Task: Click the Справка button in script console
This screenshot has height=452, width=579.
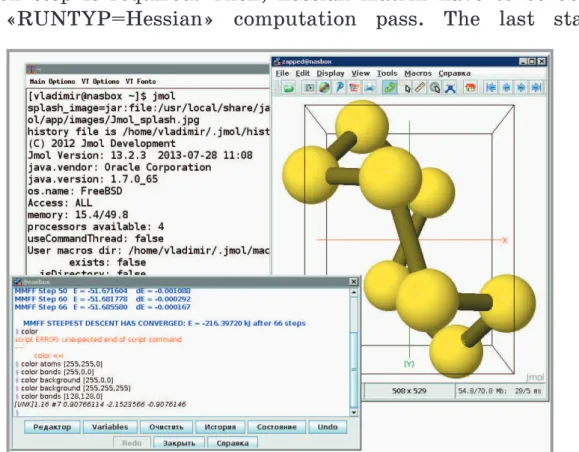Action: pyautogui.click(x=232, y=443)
